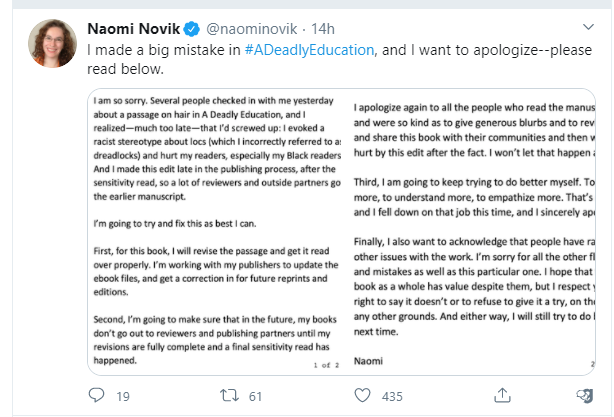Click the 61 retweets count
Screen dimensions: 614x417
pyautogui.click(x=255, y=397)
